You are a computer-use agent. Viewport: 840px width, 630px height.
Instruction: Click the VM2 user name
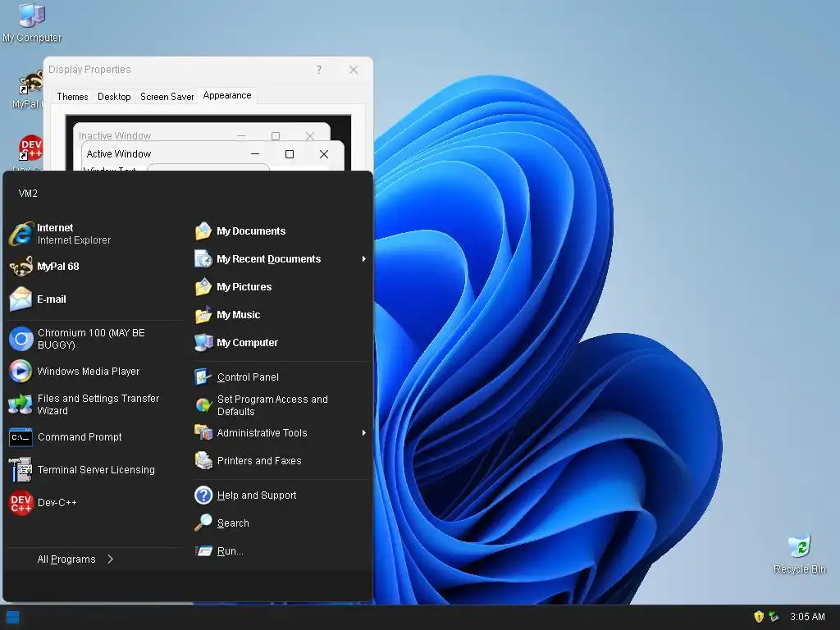click(x=28, y=193)
